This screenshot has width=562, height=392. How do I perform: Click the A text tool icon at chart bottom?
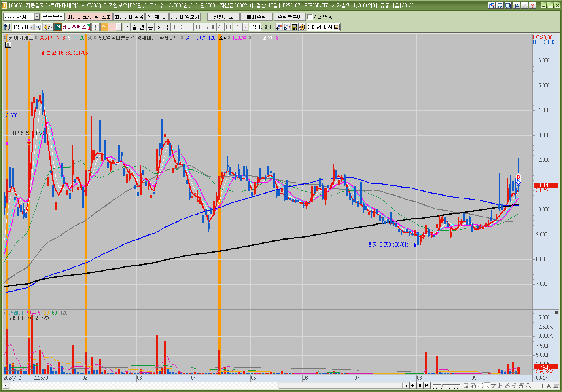(549, 386)
